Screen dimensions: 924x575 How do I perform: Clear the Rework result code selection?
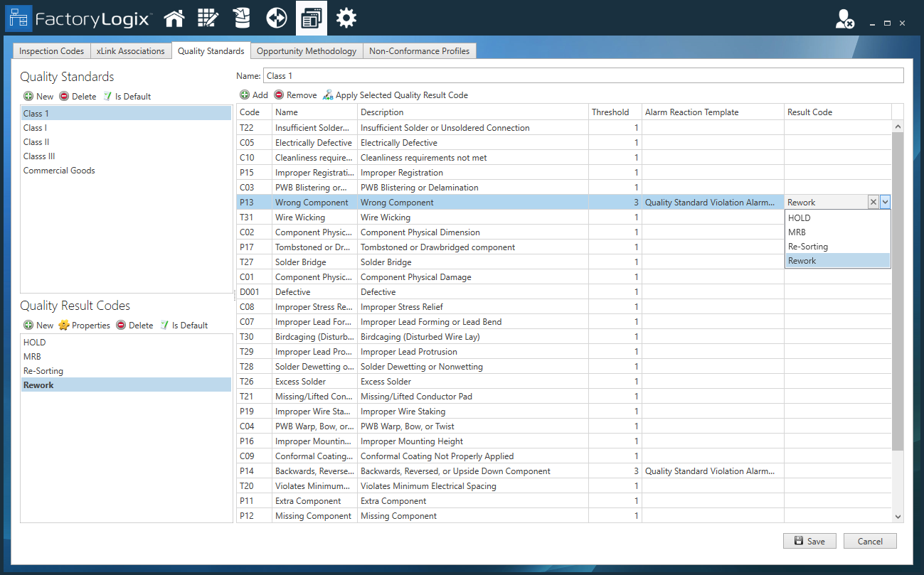(x=873, y=201)
